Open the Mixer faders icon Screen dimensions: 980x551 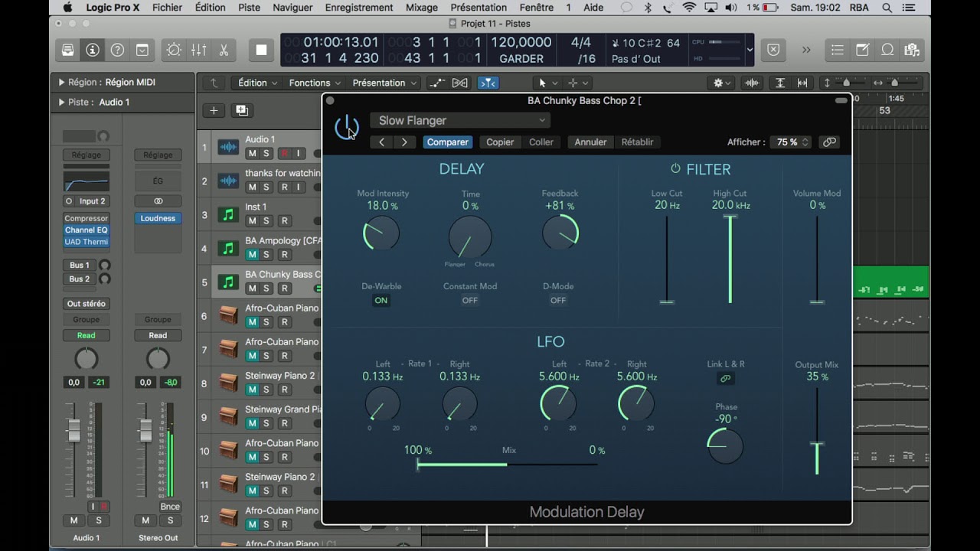(198, 50)
